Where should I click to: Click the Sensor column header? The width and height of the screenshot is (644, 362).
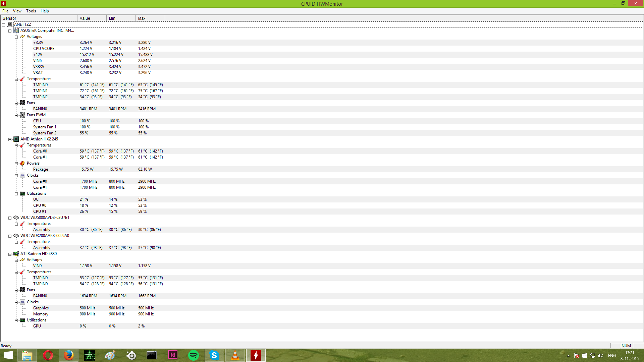tap(39, 18)
